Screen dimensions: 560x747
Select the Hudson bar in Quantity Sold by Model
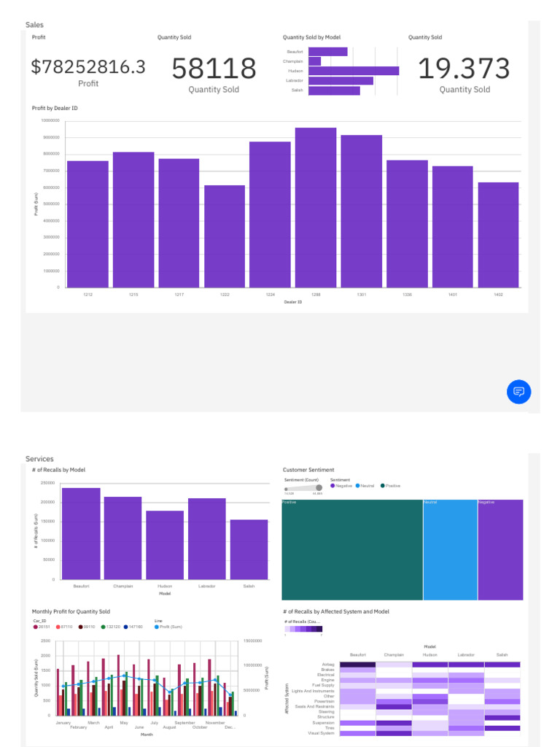(x=354, y=71)
